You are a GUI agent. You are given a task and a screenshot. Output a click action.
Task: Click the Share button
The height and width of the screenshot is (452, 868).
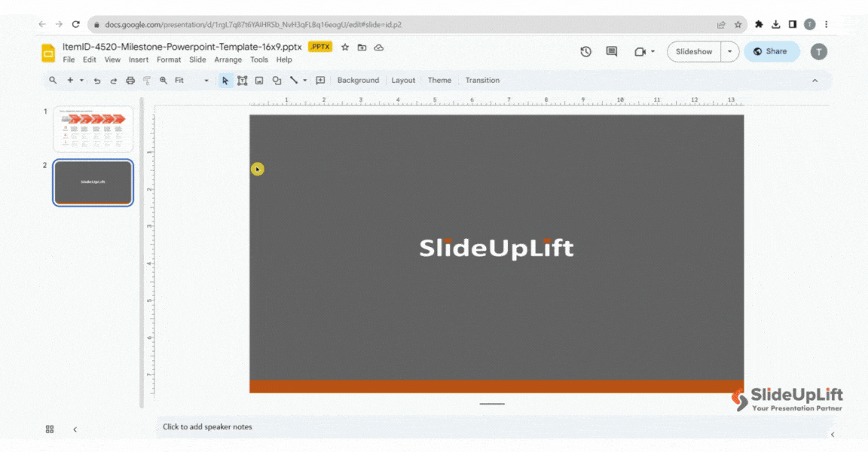point(771,51)
